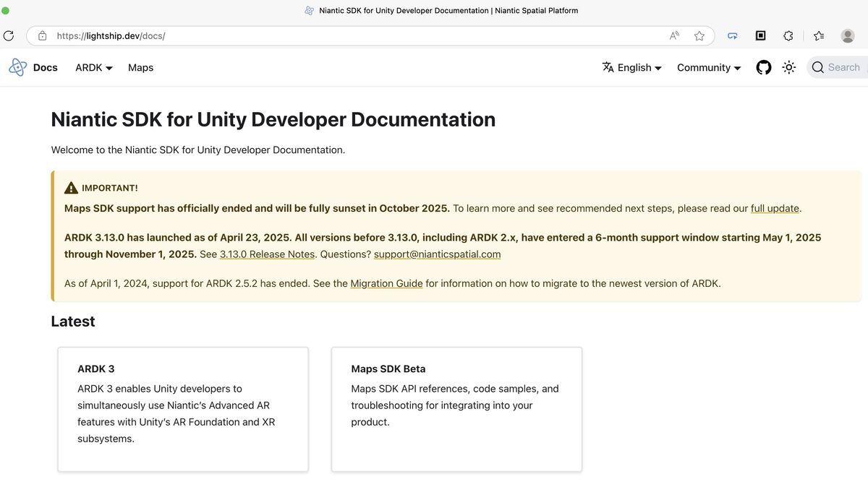Click the browser tab title text
Viewport: 868px width, 482px height.
click(x=448, y=10)
